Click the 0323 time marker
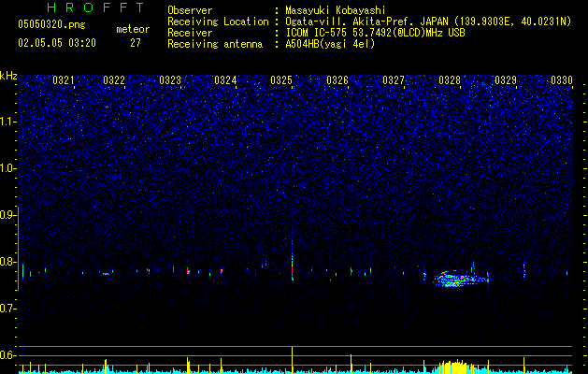 [170, 80]
